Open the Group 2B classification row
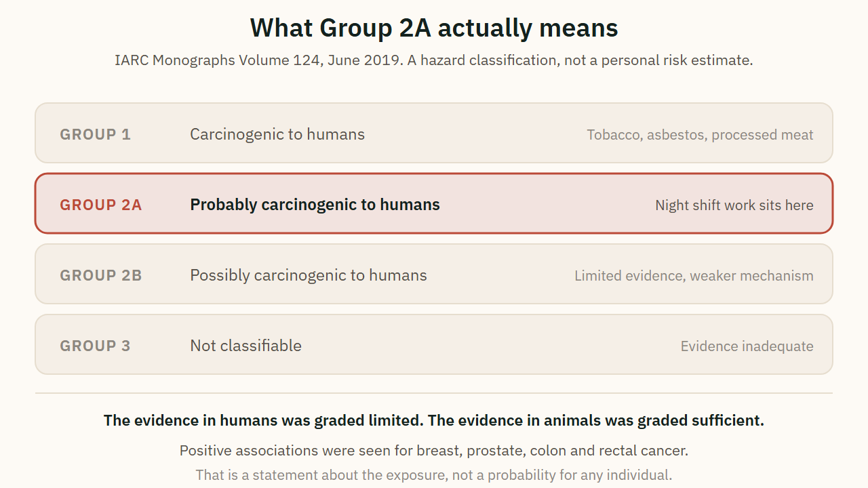This screenshot has width=868, height=488. click(x=434, y=274)
